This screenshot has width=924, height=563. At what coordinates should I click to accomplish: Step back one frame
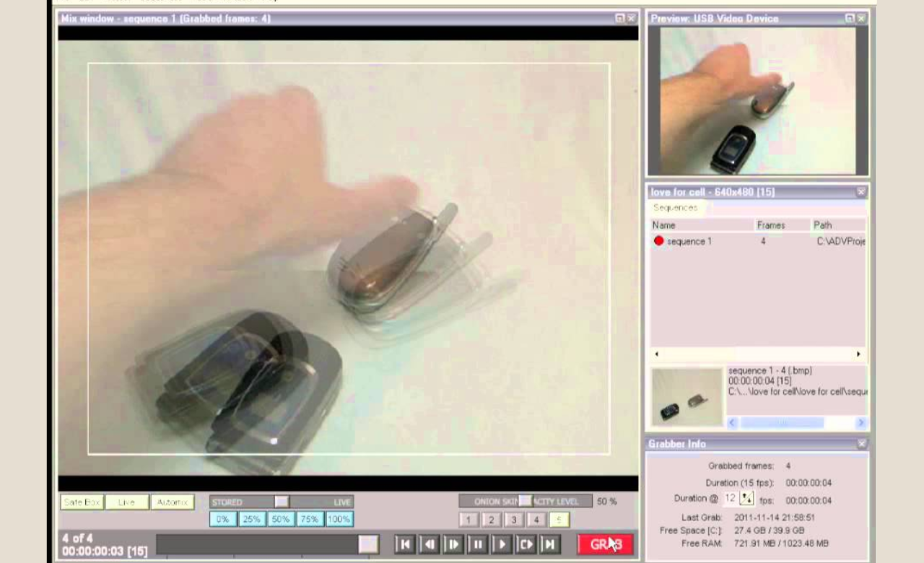(429, 544)
